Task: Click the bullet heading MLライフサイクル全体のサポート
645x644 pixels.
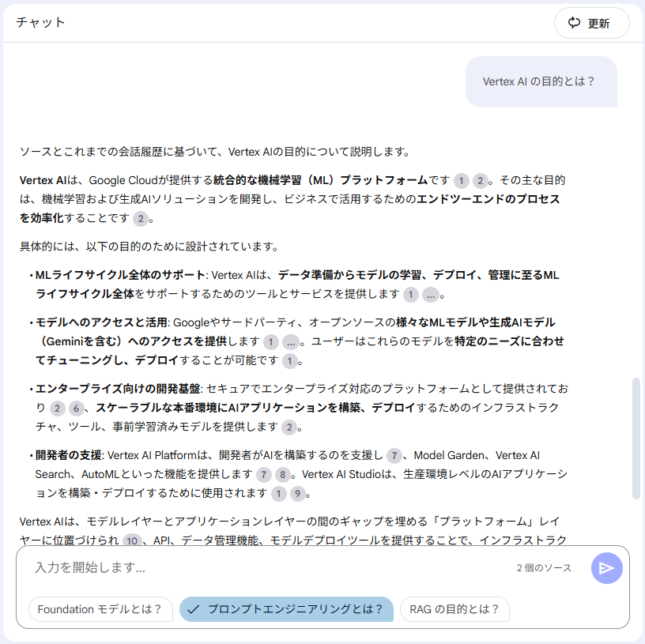Action: (x=120, y=275)
